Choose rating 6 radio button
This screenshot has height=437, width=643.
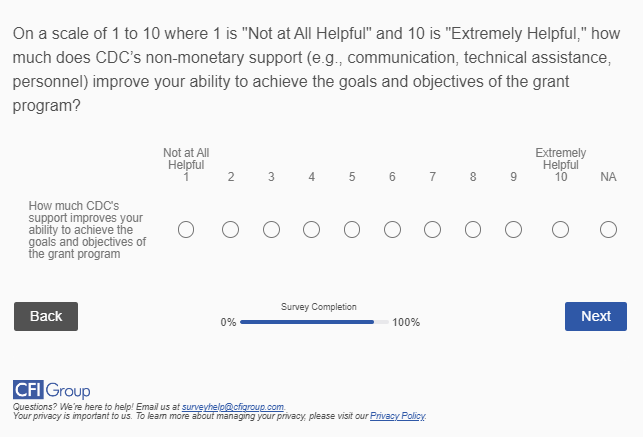(392, 230)
